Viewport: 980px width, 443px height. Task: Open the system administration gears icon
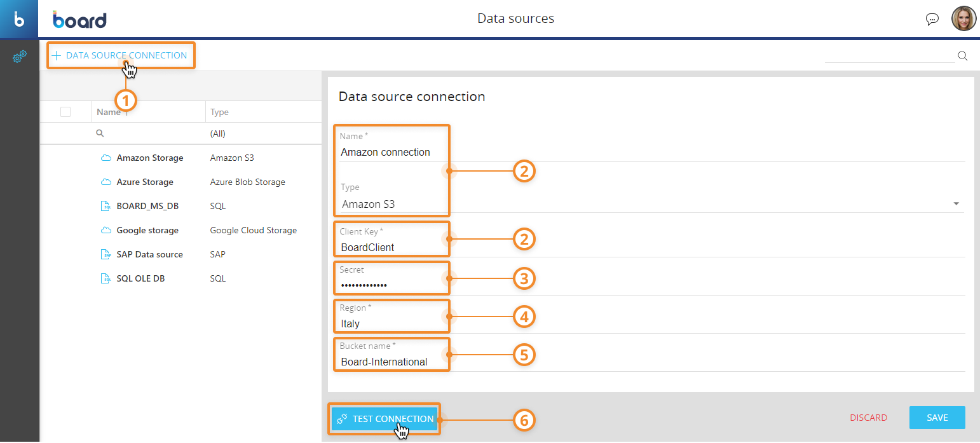pyautogui.click(x=20, y=57)
